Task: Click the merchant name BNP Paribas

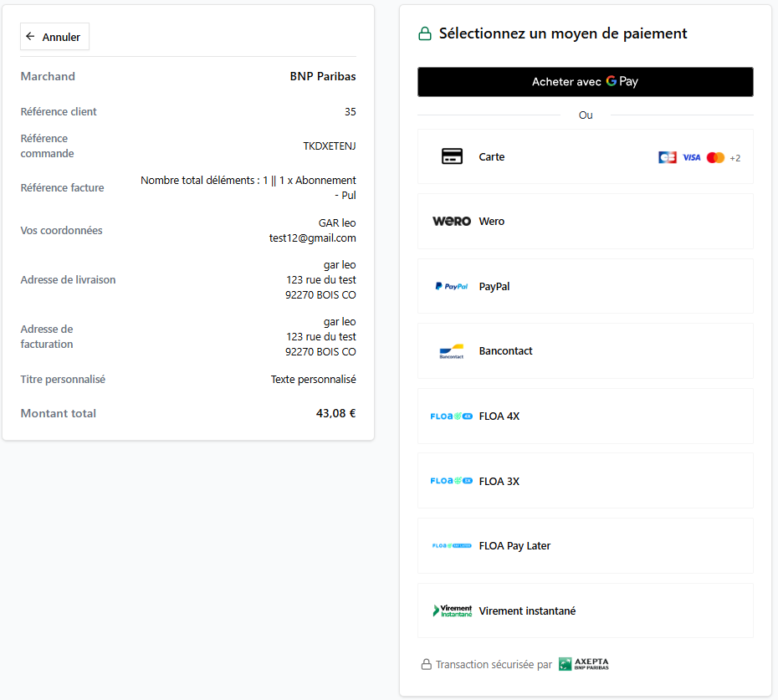Action: pyautogui.click(x=323, y=76)
